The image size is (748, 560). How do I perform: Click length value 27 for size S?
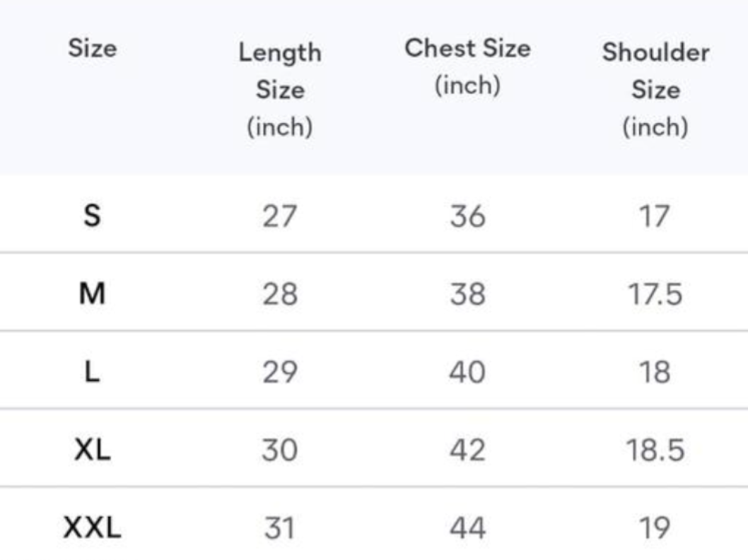click(279, 216)
